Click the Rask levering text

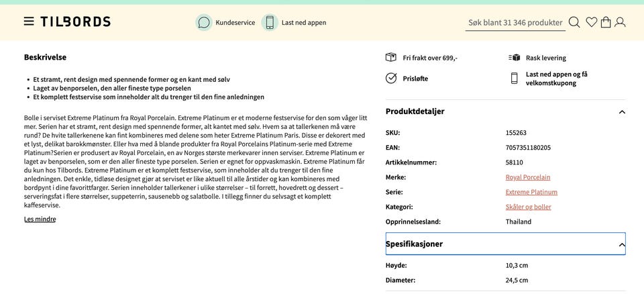pyautogui.click(x=546, y=58)
